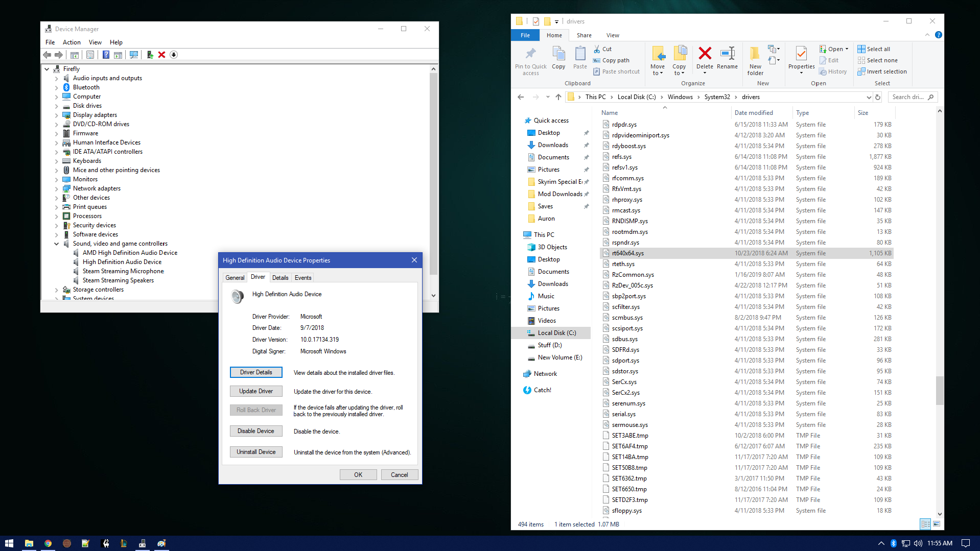Expand the Display adapters node
The height and width of the screenshot is (551, 980).
click(x=57, y=115)
